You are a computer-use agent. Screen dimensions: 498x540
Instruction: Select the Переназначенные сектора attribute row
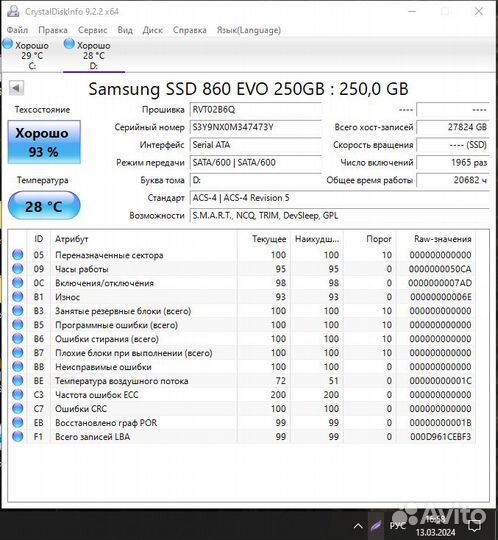tap(242, 255)
